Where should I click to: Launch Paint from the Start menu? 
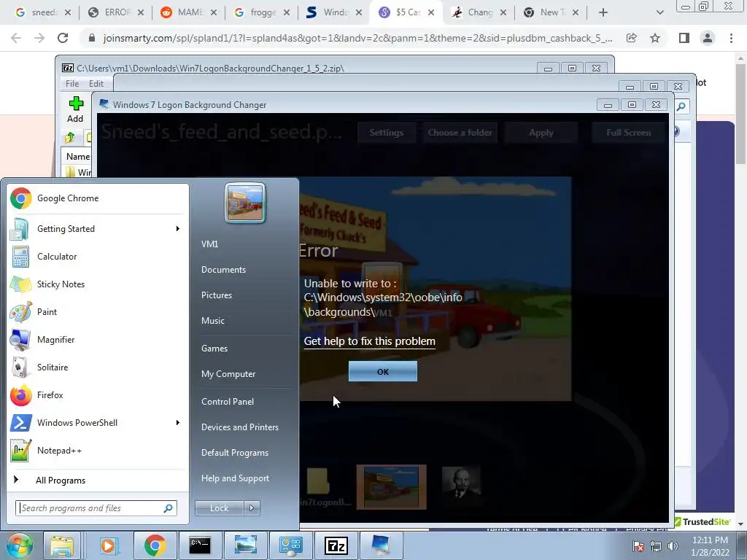pos(98,312)
